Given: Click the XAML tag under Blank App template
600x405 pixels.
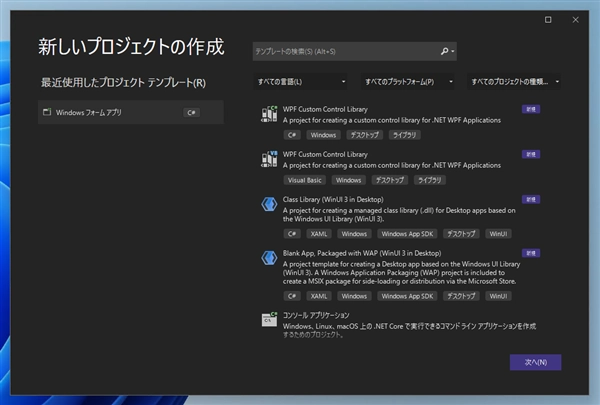Looking at the screenshot, I should tap(319, 296).
